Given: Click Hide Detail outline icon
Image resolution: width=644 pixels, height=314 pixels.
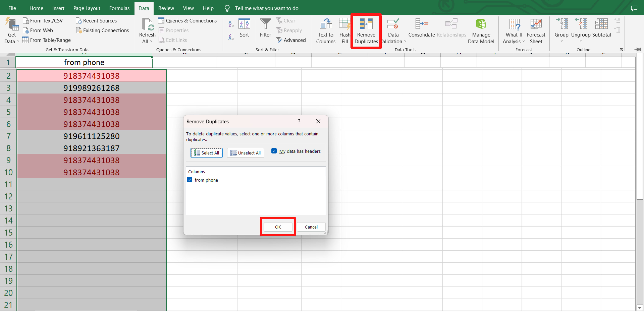Looking at the screenshot, I should tap(617, 30).
